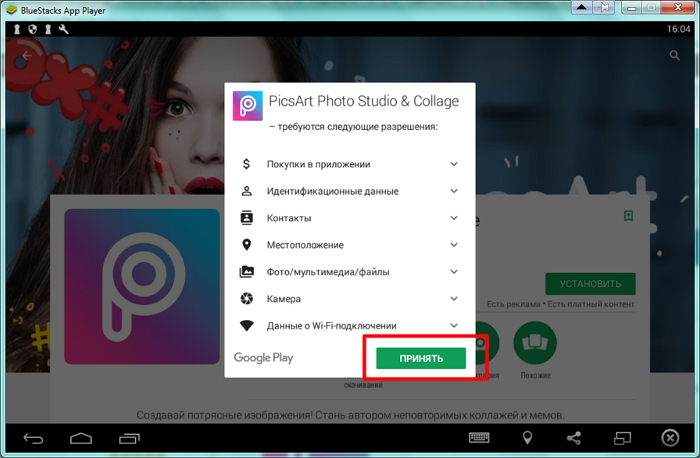The image size is (700, 458).
Task: Tap the Android recent apps button
Action: pos(129,439)
